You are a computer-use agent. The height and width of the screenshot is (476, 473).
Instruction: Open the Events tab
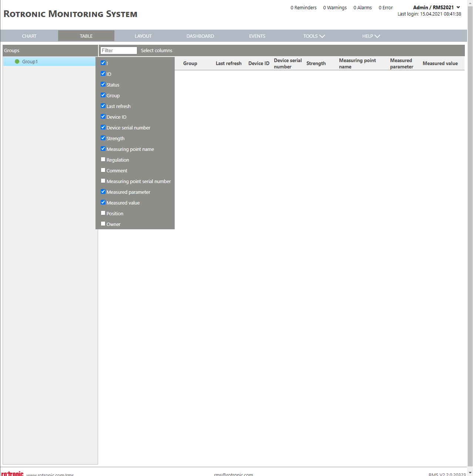coord(257,36)
